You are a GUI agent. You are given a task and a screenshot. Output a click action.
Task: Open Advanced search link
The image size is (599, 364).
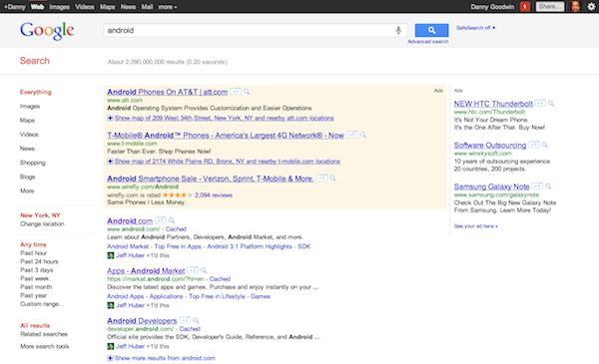pos(428,42)
